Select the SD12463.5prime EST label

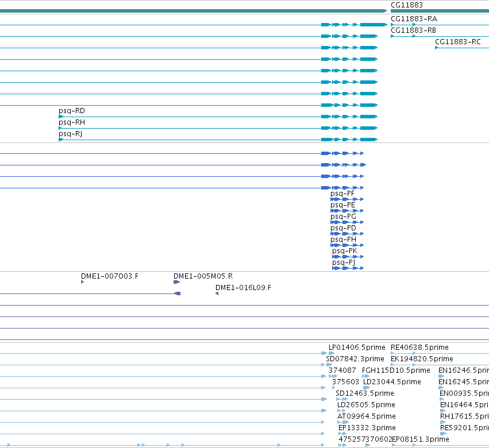[364, 393]
